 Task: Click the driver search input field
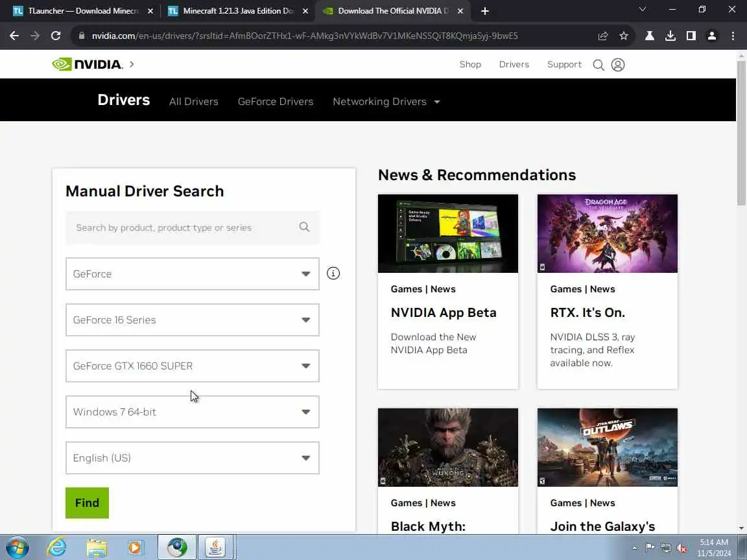click(x=193, y=227)
